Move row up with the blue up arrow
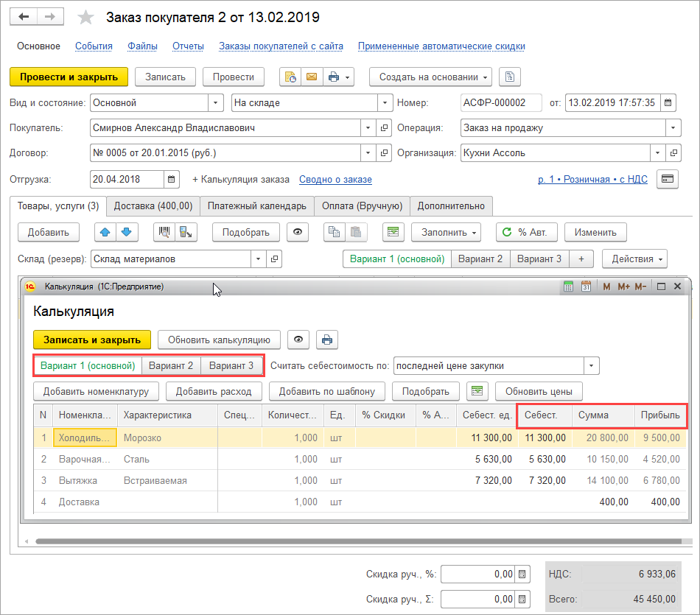 (x=105, y=232)
